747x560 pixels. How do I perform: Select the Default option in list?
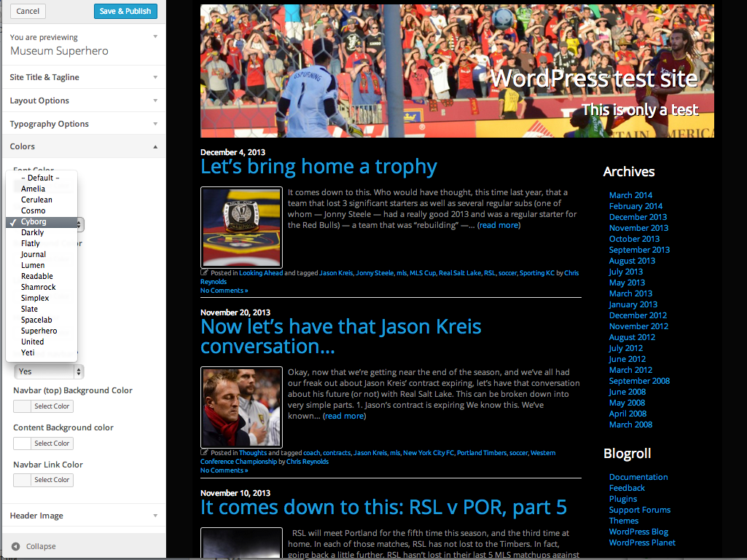tap(40, 178)
